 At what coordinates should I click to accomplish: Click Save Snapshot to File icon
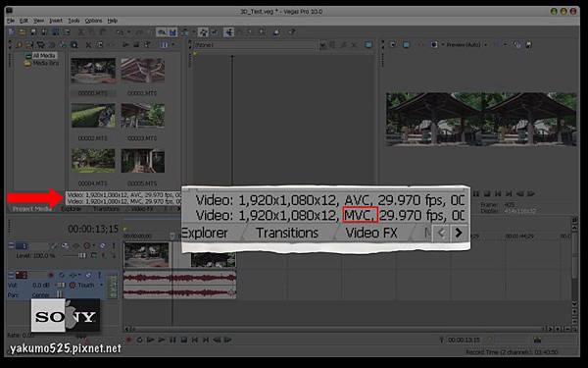click(528, 45)
